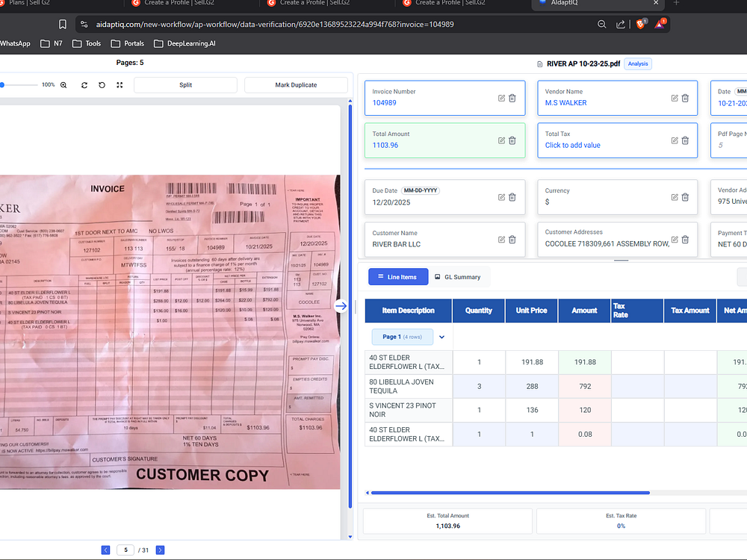Delete the Currency field
The image size is (747, 560).
tap(685, 197)
